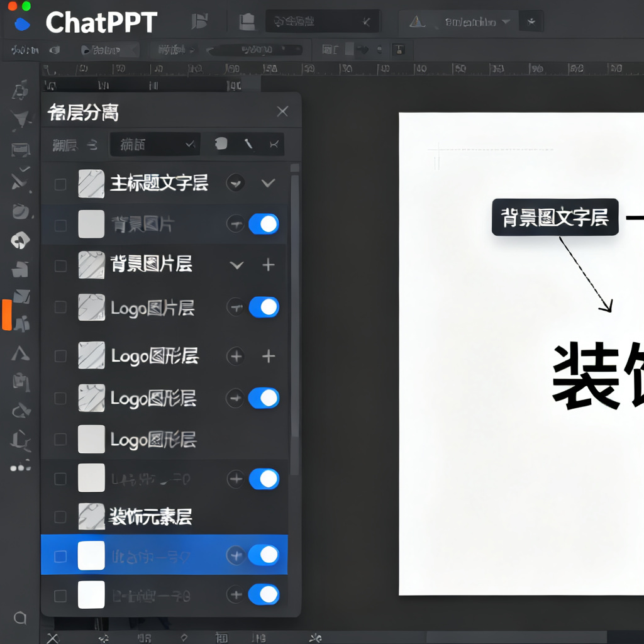Click the warning triangle icon in top bar

tap(417, 21)
